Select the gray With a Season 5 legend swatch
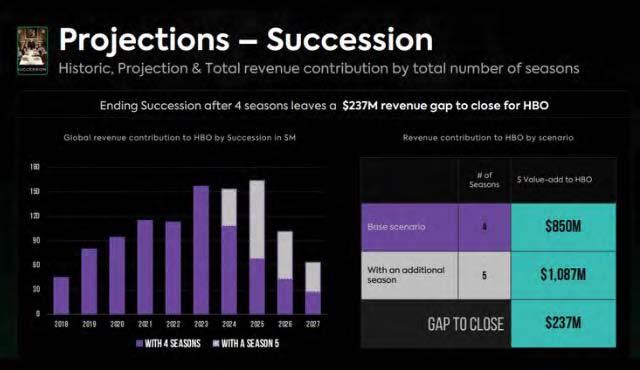 pyautogui.click(x=216, y=343)
